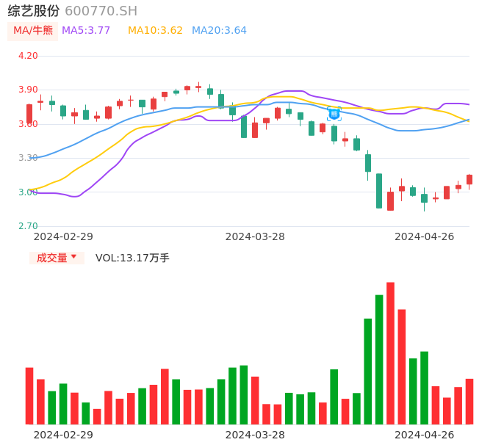Click the stock code 600770.SH
Viewport: 504px width, 445px height.
pos(101,11)
